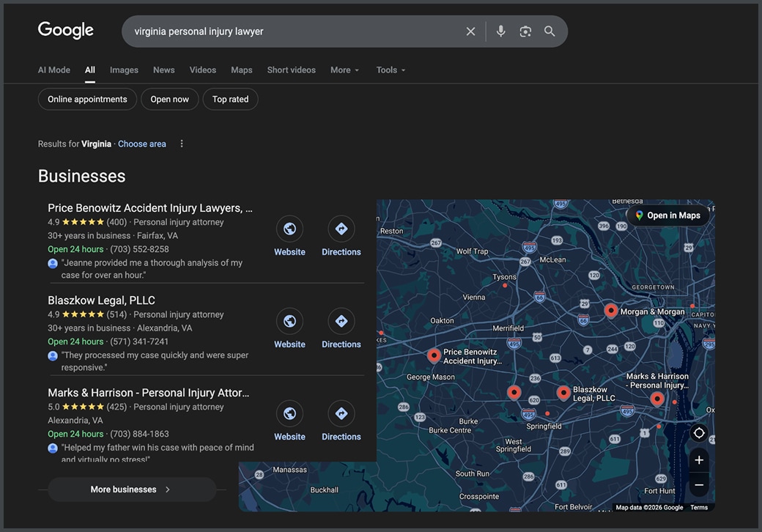This screenshot has height=532, width=762.
Task: Toggle the Open now filter
Action: tap(170, 100)
